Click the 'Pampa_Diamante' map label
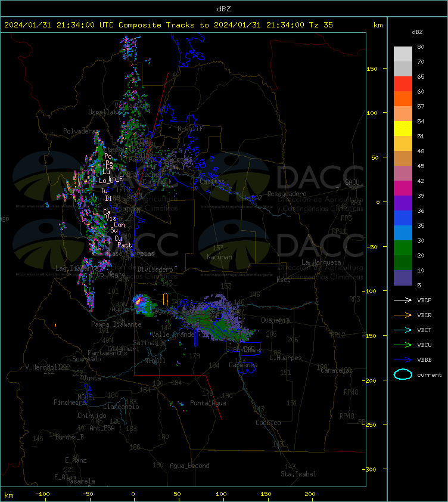 116,324
